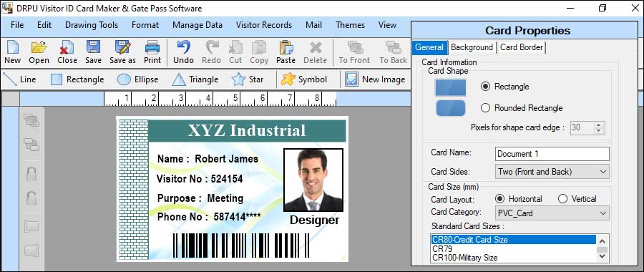Click the Copy toolbar icon
Viewport: 644px width, 272px height.
pos(259,52)
